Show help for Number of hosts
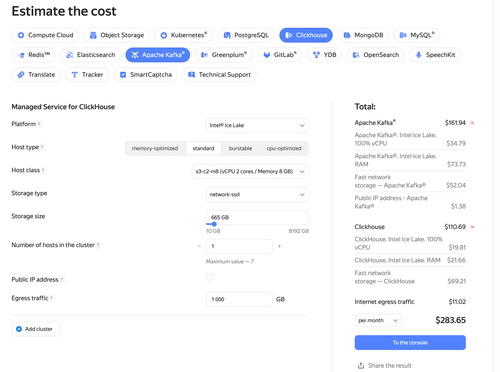Image resolution: width=500 pixels, height=372 pixels. point(98,245)
